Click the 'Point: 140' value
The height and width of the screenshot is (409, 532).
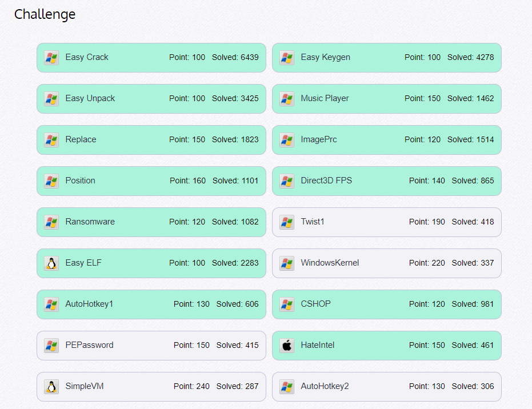click(427, 181)
